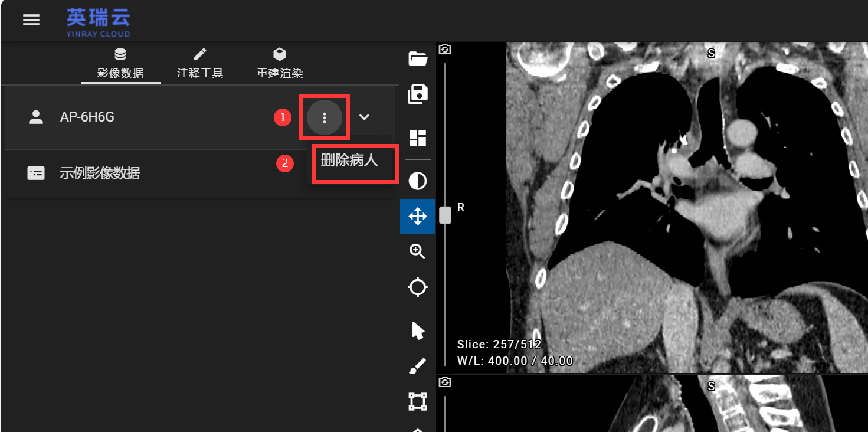Screen dimensions: 868x432
Task: Open the three-dot menu for AP-6H6G
Action: coord(325,117)
